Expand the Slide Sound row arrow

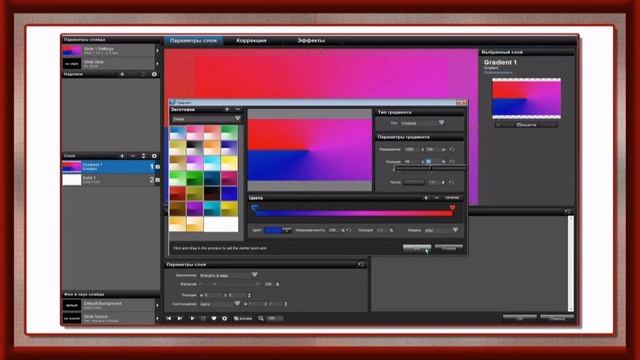[157, 318]
